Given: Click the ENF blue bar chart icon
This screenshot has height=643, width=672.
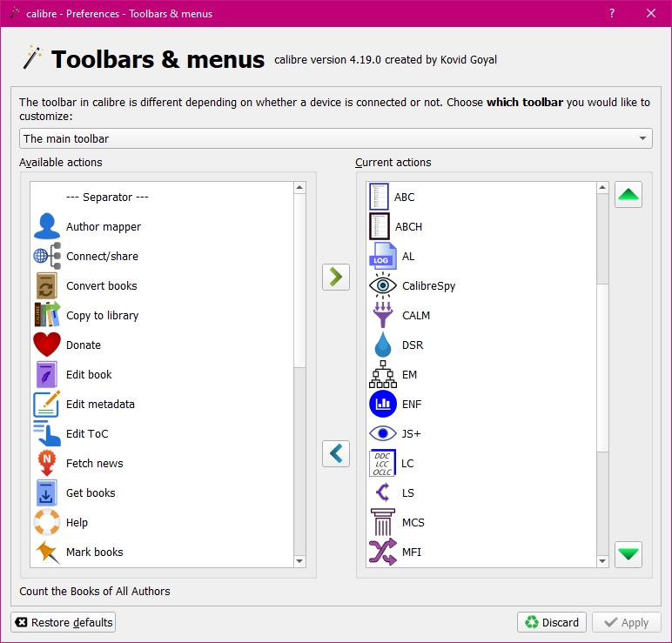Looking at the screenshot, I should click(x=383, y=404).
